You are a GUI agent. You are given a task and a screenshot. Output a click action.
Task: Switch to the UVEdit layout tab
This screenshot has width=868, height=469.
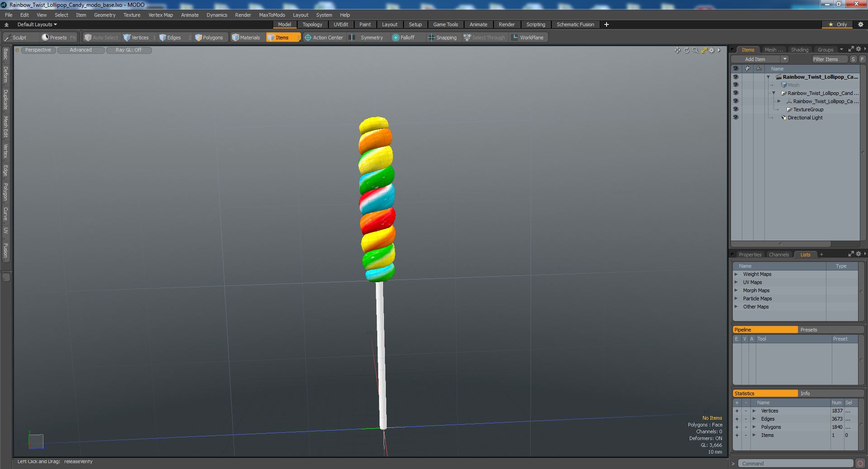coord(341,24)
